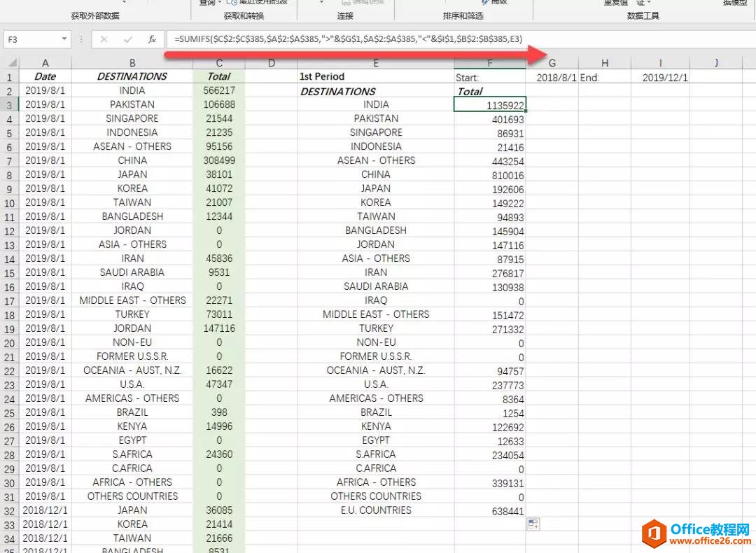Screen dimensions: 756x553
Task: Select the cell containing 36085
Action: pos(219,510)
